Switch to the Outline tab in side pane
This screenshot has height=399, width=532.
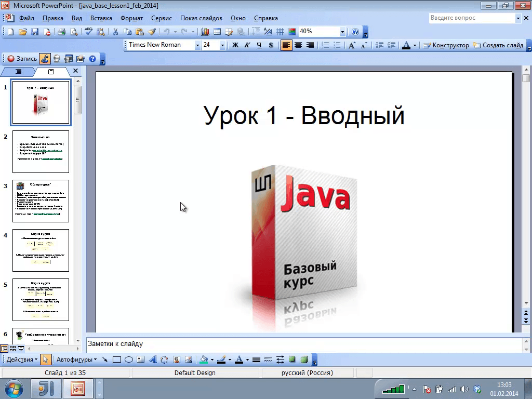(18, 72)
